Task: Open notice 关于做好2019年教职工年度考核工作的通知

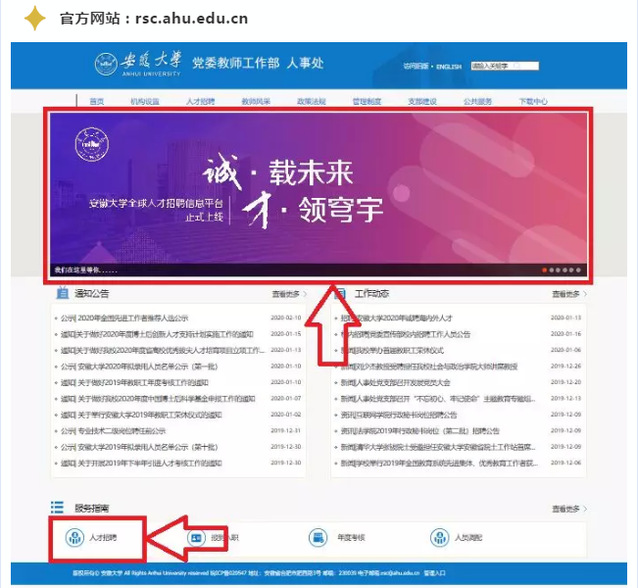Action: pos(134,383)
